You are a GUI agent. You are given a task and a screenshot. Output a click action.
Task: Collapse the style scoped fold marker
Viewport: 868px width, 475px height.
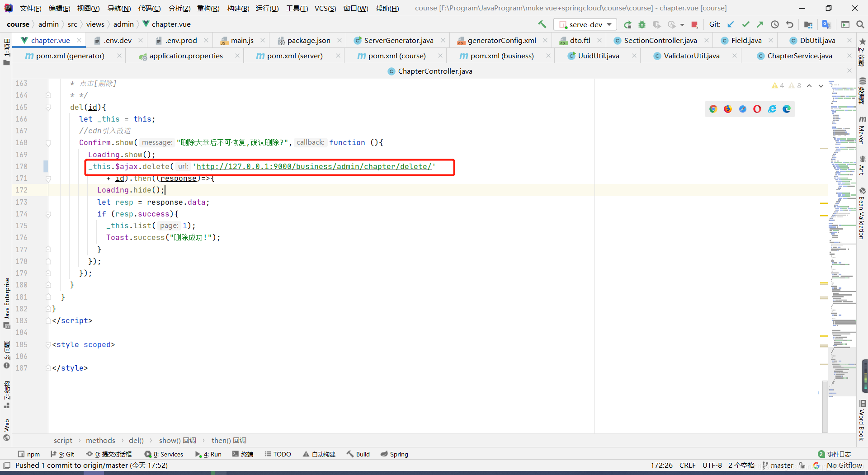click(48, 345)
